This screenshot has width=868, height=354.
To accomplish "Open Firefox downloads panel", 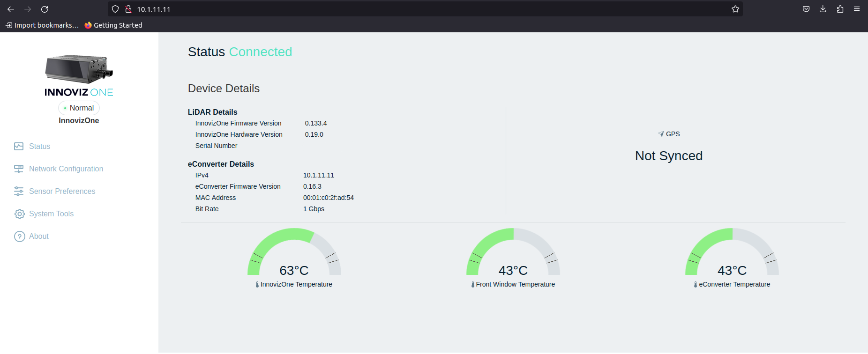I will (823, 9).
